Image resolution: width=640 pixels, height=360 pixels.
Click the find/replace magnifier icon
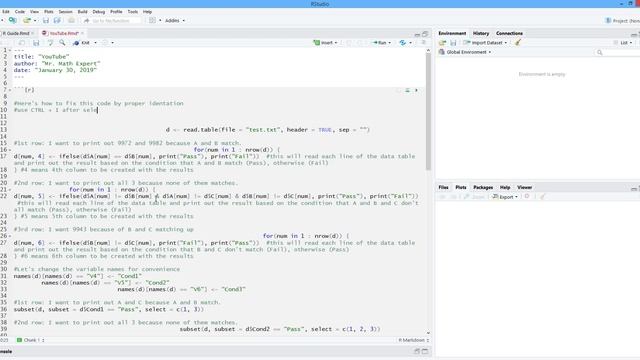pyautogui.click(x=62, y=43)
